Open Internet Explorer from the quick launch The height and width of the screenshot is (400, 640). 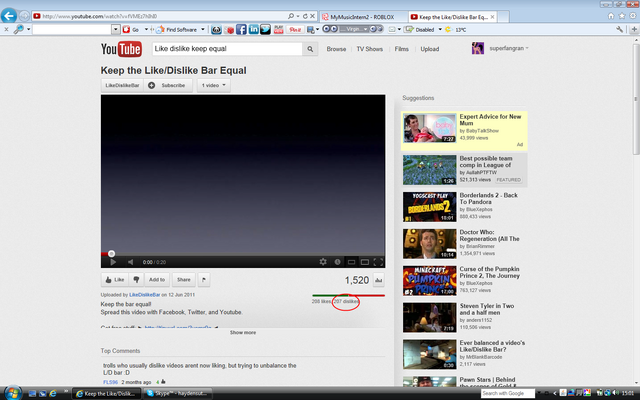53,393
